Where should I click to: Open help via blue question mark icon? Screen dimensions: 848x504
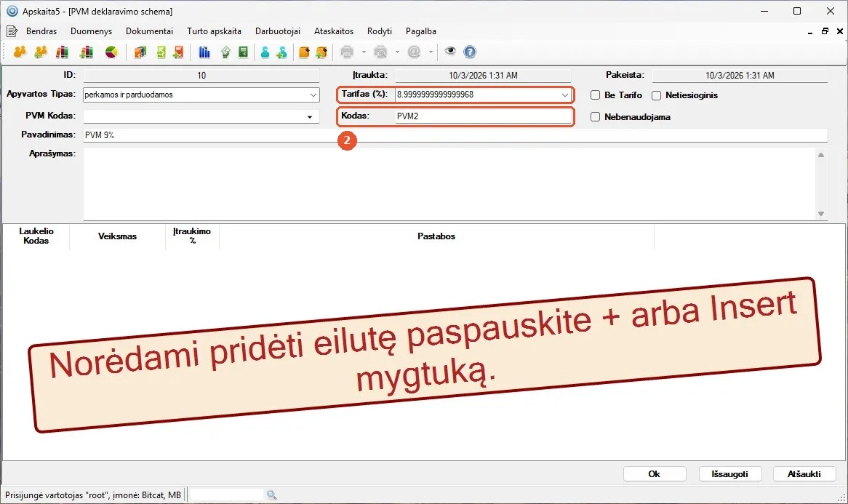point(470,52)
